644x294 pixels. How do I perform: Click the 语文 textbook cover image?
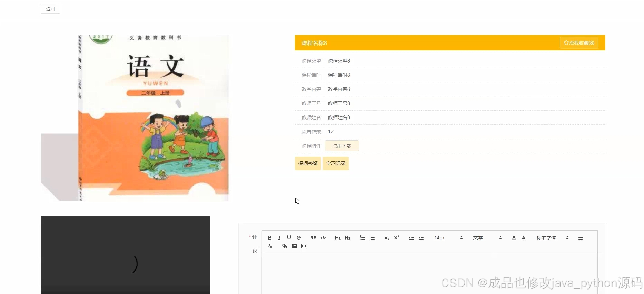[135, 118]
